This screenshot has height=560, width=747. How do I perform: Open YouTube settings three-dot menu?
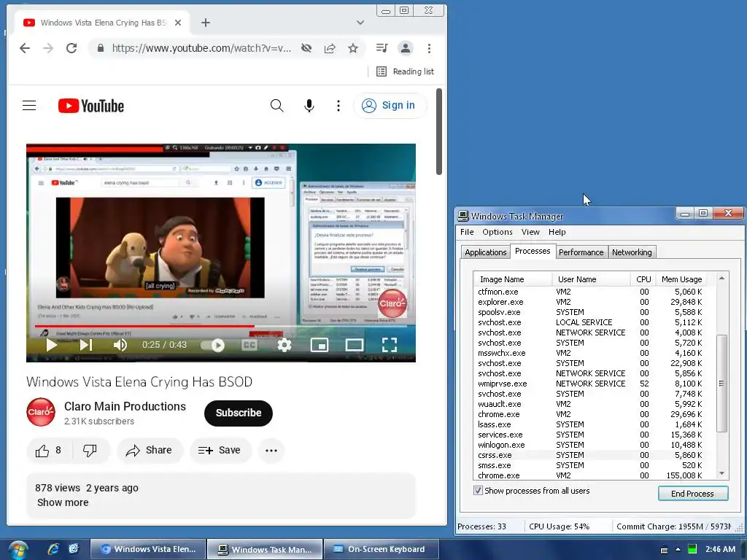click(x=338, y=105)
